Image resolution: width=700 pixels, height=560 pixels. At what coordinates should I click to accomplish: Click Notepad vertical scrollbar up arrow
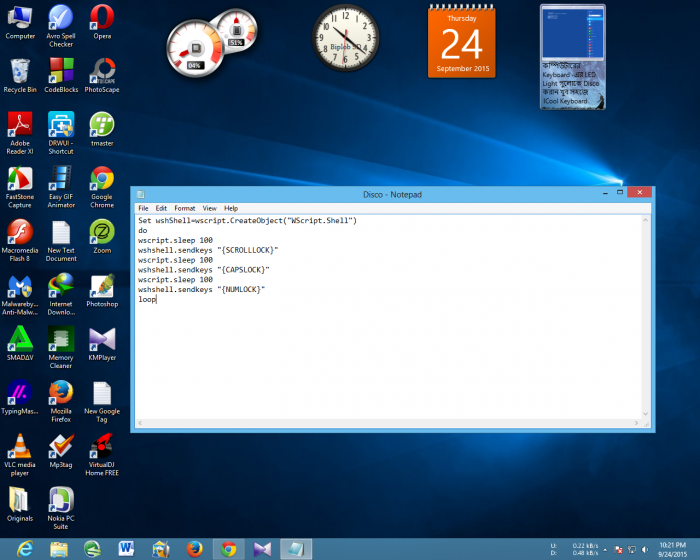645,220
